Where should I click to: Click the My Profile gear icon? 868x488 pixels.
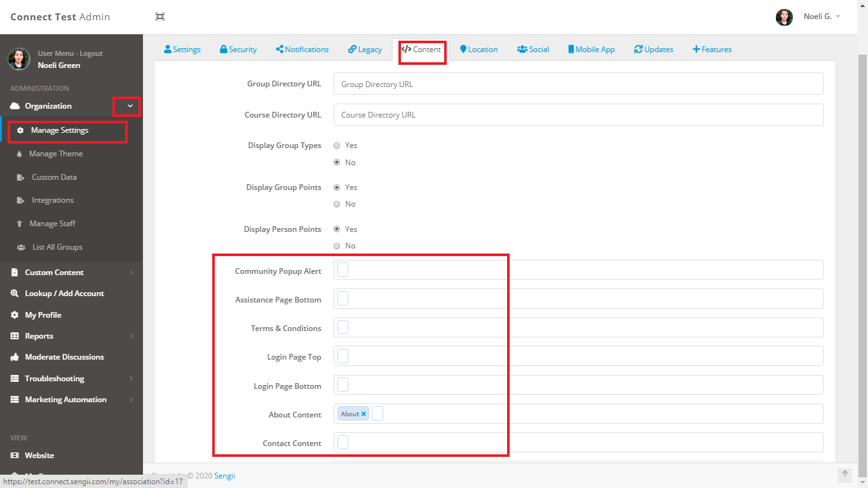(x=15, y=315)
